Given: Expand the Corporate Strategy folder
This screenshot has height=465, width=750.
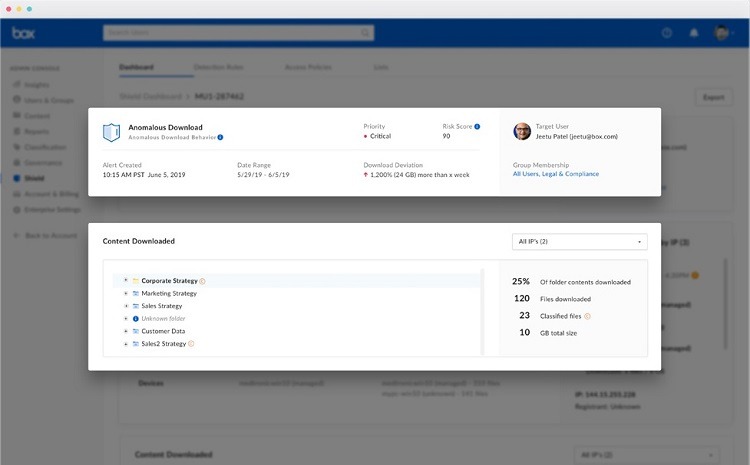Looking at the screenshot, I should click(126, 280).
